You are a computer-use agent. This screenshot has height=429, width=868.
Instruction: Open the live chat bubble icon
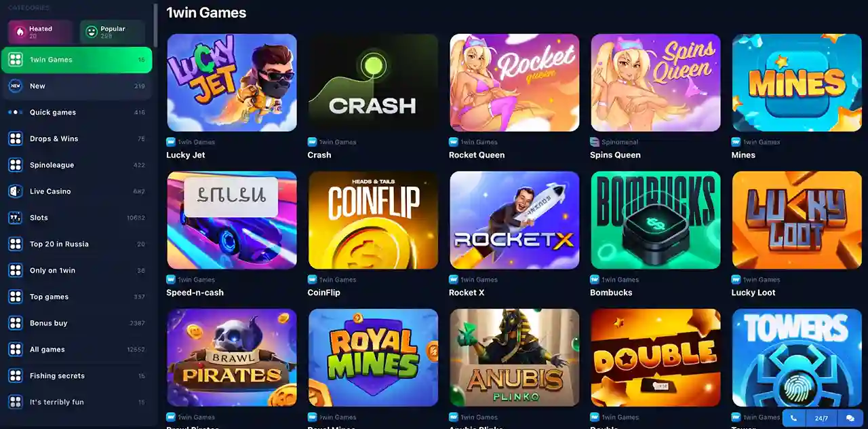point(850,418)
